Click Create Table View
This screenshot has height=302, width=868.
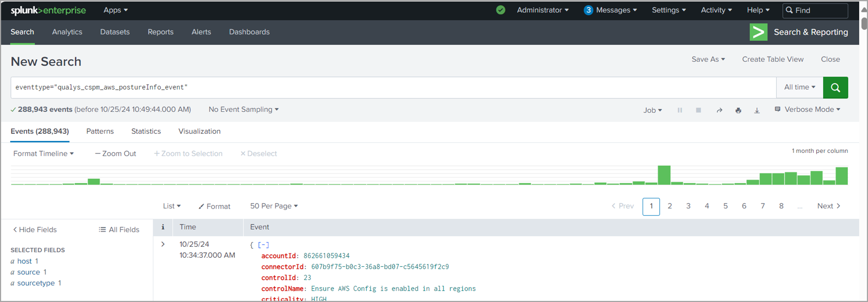773,59
